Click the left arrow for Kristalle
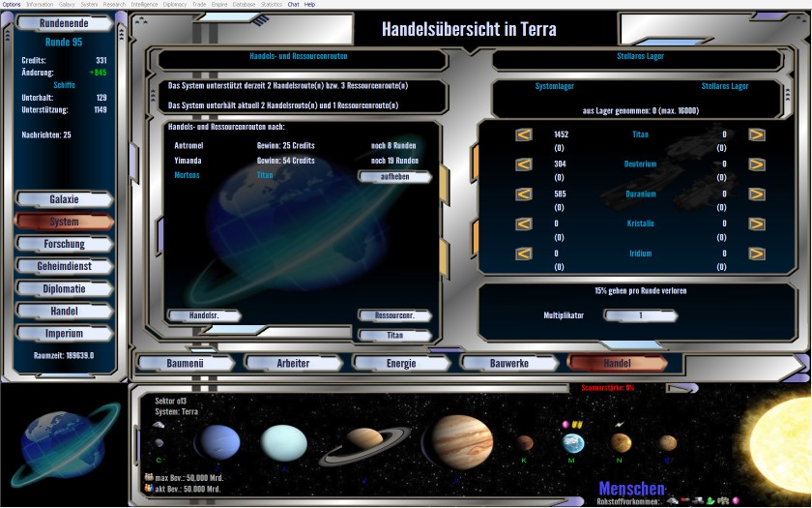 pos(523,224)
